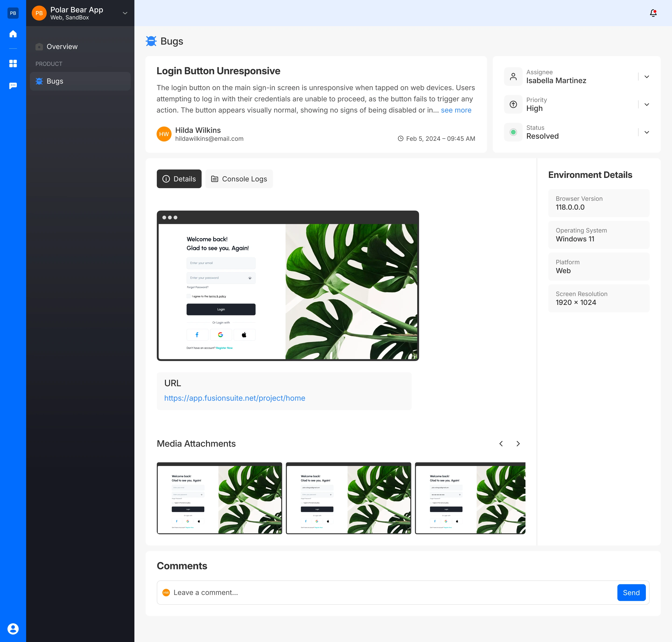Open the first media attachment thumbnail
Image resolution: width=672 pixels, height=642 pixels.
click(x=220, y=498)
